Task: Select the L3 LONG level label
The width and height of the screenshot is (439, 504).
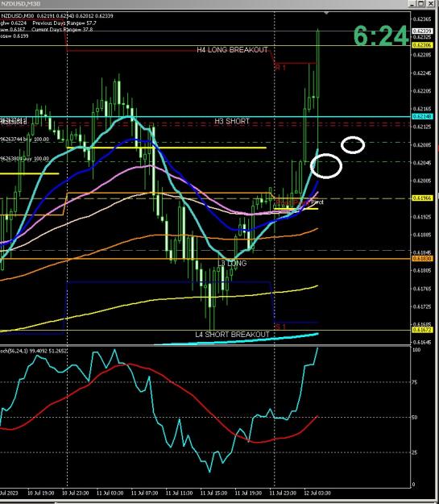Action: pyautogui.click(x=232, y=263)
